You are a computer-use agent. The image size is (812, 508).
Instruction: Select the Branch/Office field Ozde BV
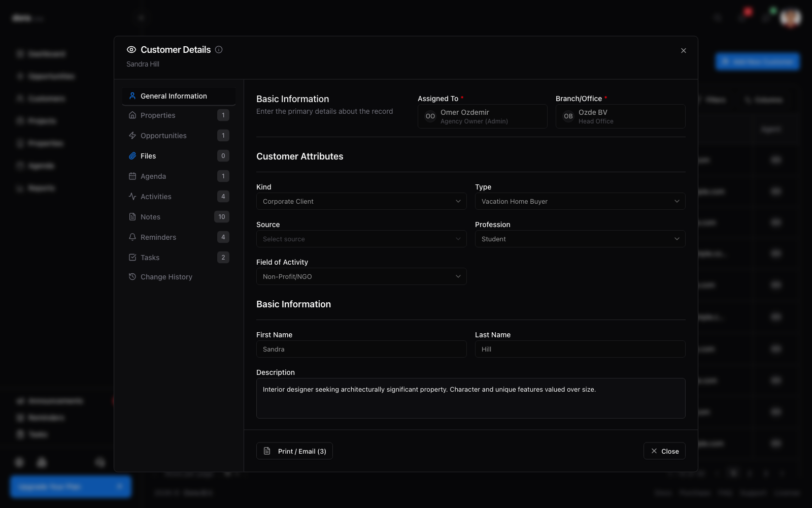(620, 116)
